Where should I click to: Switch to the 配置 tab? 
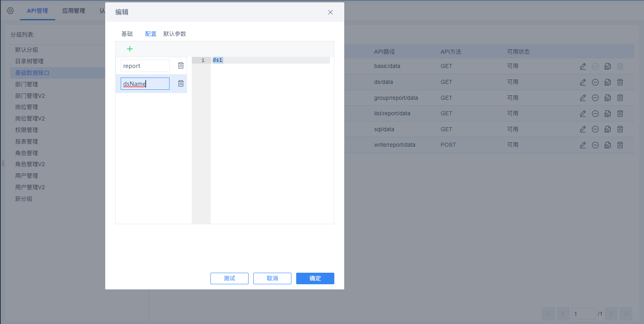coord(151,34)
